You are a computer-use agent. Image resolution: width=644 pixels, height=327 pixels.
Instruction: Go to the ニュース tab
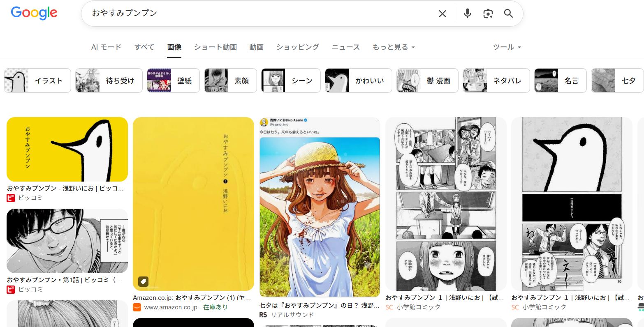[346, 47]
